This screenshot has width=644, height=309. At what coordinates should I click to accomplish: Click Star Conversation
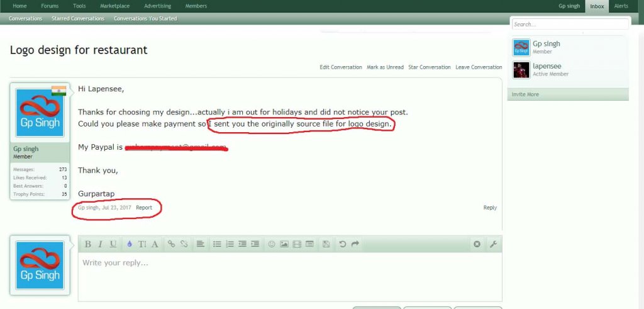(x=429, y=67)
